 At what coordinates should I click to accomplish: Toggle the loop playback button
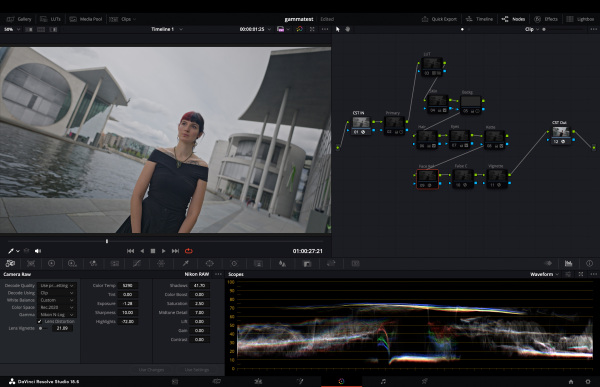click(189, 251)
